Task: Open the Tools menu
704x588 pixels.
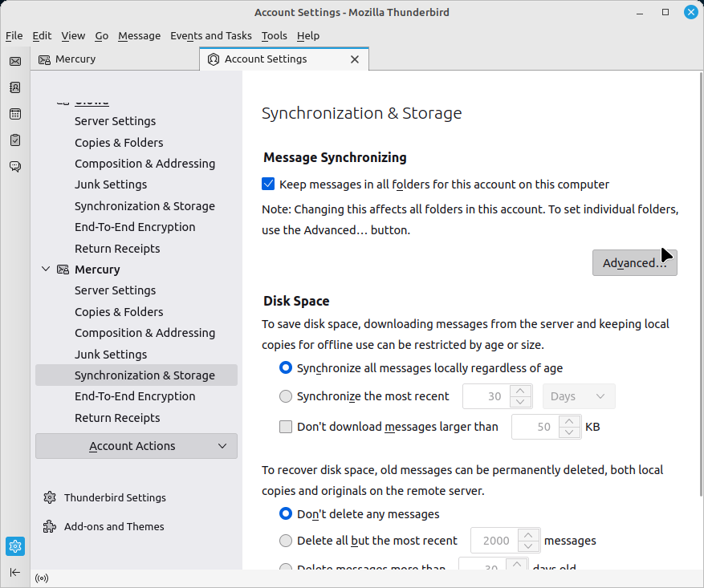Action: coord(274,35)
